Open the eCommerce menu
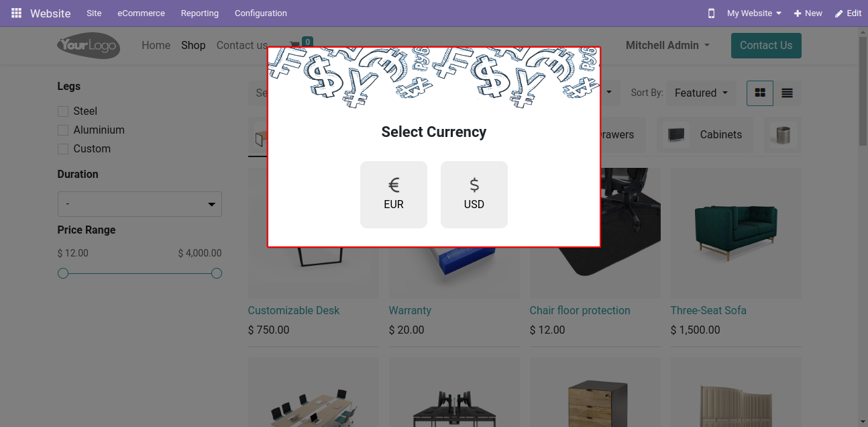Image resolution: width=868 pixels, height=427 pixels. tap(141, 13)
